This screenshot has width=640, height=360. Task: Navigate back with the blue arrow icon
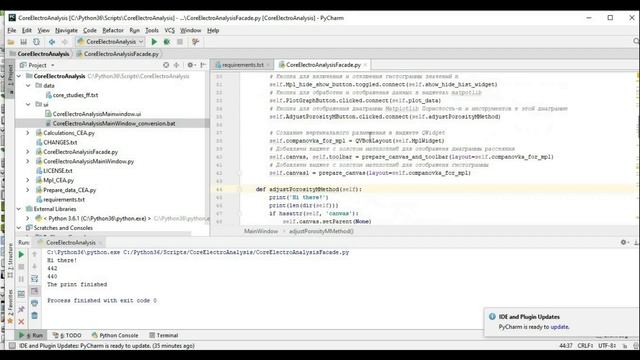(52, 42)
